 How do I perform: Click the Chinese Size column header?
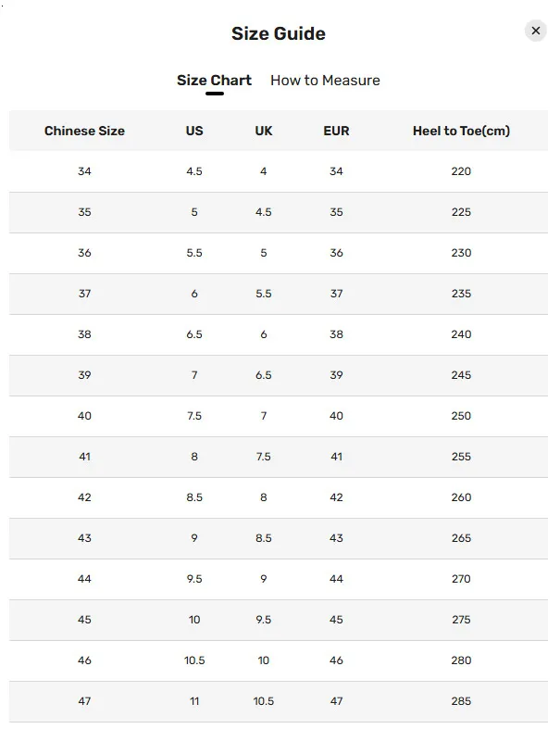tap(84, 131)
